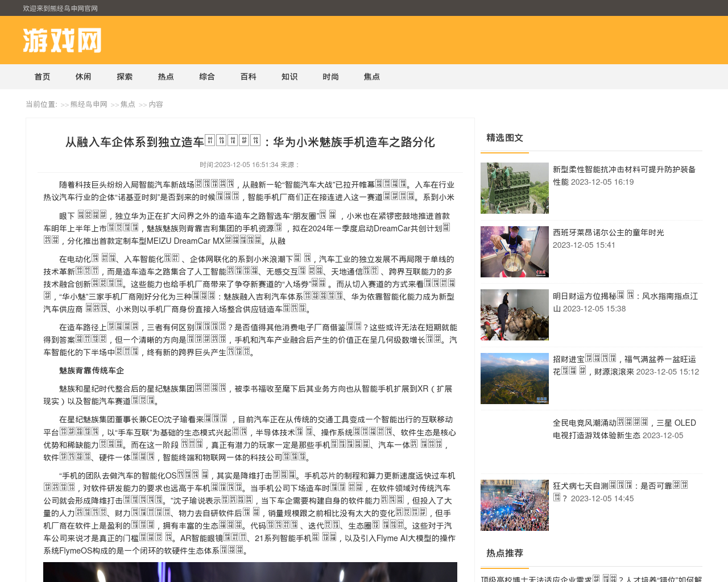Image resolution: width=728 pixels, height=582 pixels.
Task: Click the 欢迎来到熊经鸟申网官网 welcome text
Action: pyautogui.click(x=60, y=9)
